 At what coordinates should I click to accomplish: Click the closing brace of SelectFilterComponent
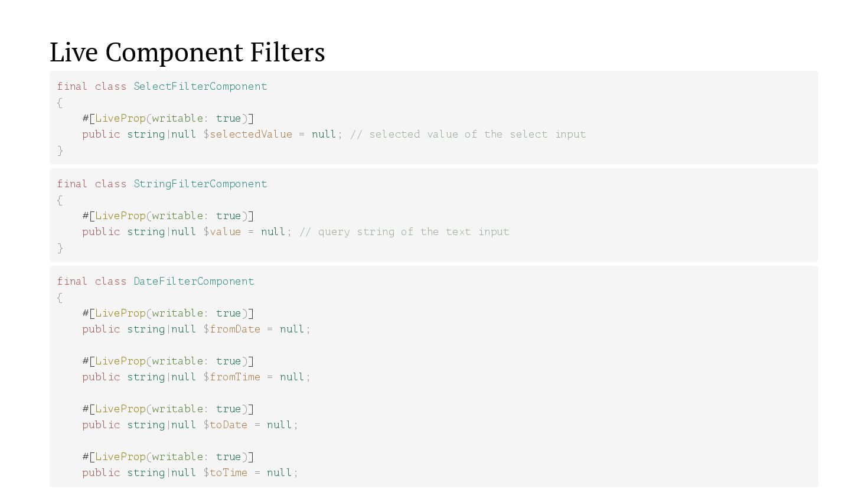[60, 151]
